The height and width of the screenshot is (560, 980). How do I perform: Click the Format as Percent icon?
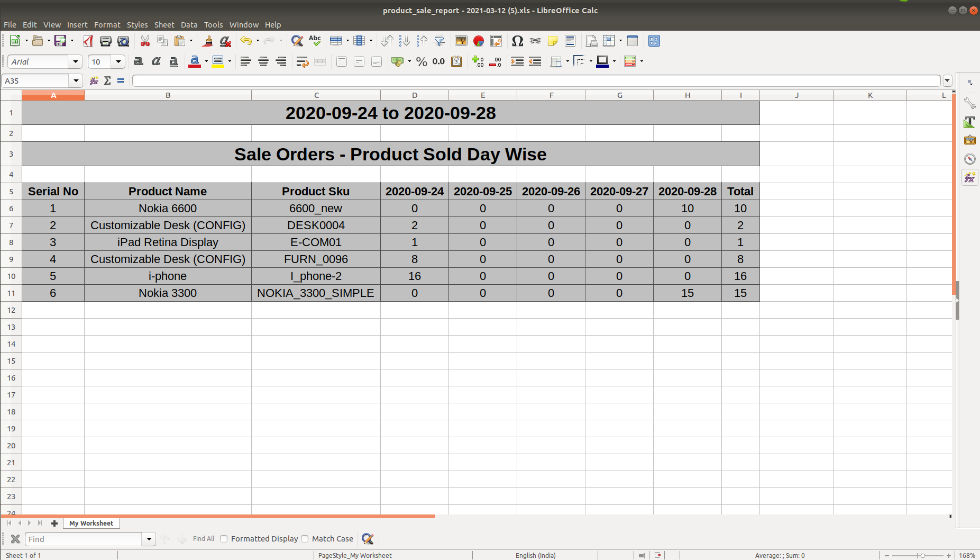point(422,61)
